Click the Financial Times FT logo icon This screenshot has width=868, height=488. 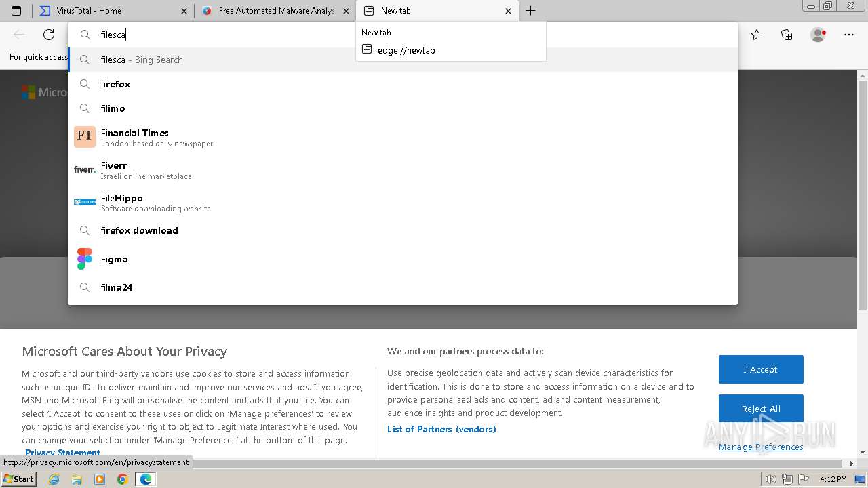[85, 137]
